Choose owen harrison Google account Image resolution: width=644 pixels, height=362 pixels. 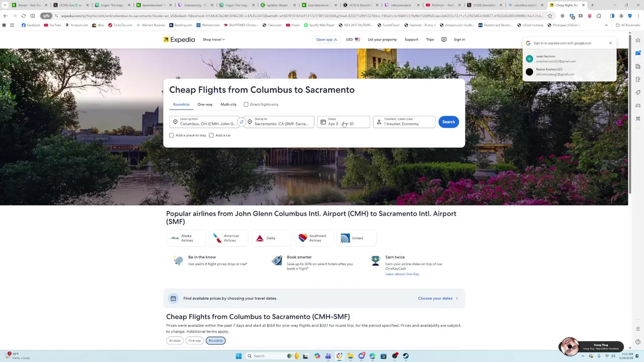pos(569,59)
